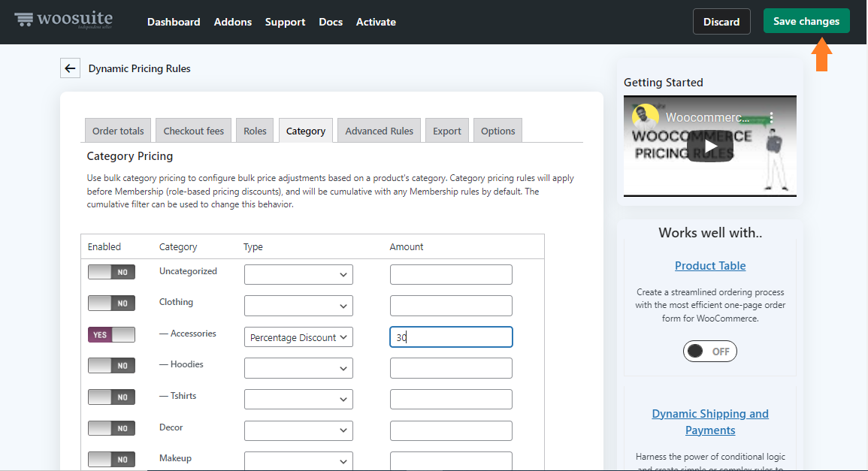Switch to the Order totals tab
868x471 pixels.
pos(118,131)
